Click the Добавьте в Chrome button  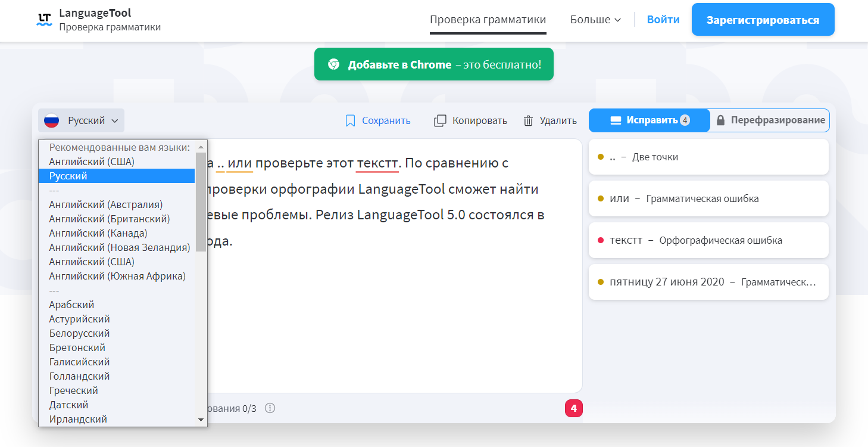(x=434, y=64)
